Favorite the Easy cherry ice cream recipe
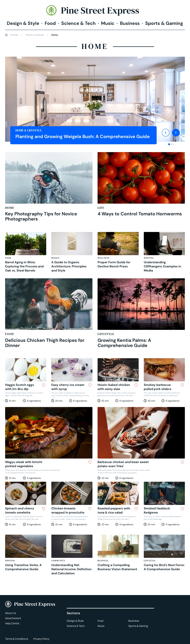The width and height of the screenshot is (190, 644). click(x=90, y=385)
